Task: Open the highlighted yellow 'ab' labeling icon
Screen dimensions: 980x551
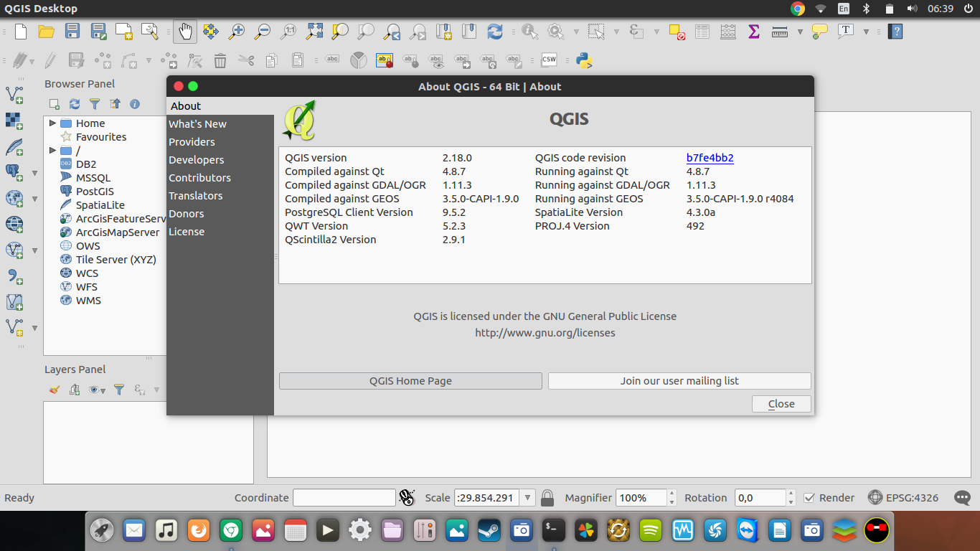Action: (385, 60)
